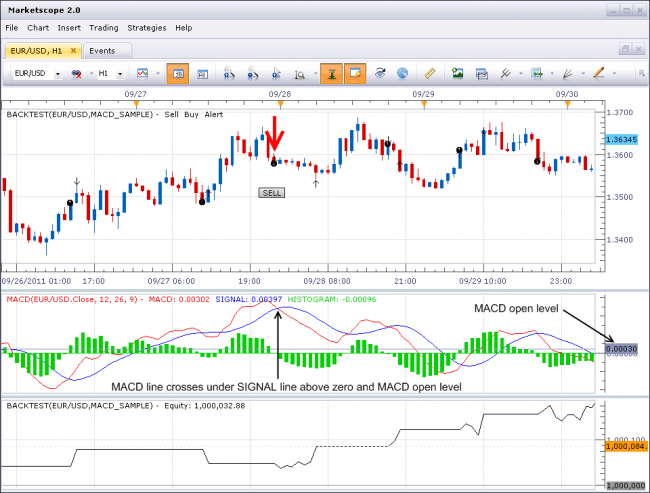Click the 09/29 orange date marker

coord(424,104)
